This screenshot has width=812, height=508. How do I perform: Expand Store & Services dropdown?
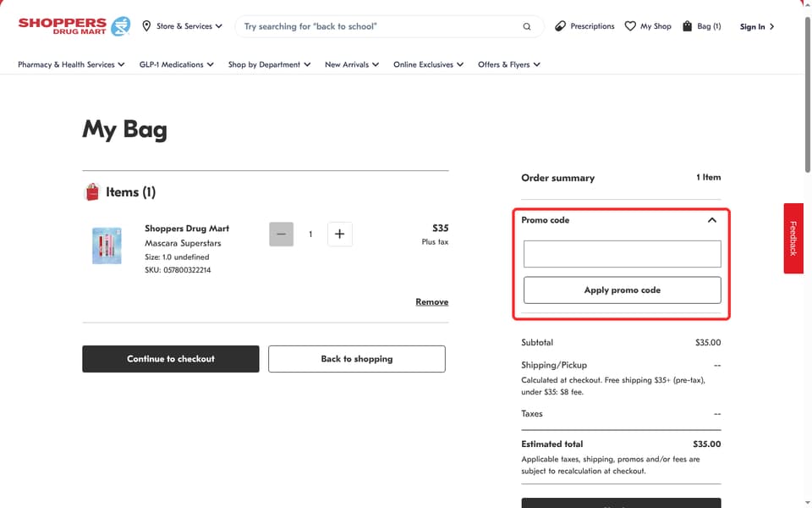(189, 26)
